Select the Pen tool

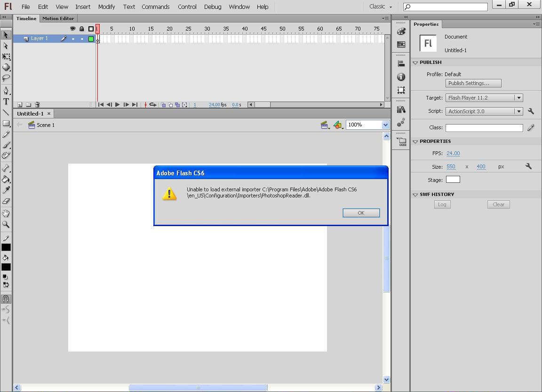click(6, 90)
